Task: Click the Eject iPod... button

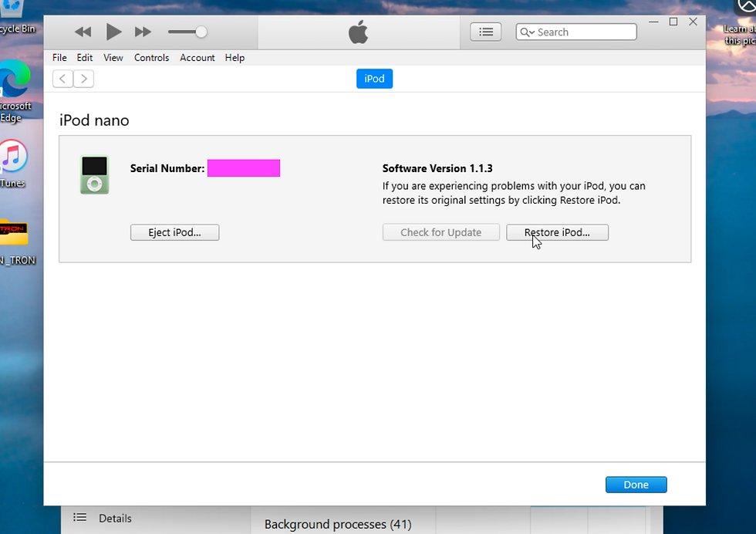Action: [x=174, y=232]
